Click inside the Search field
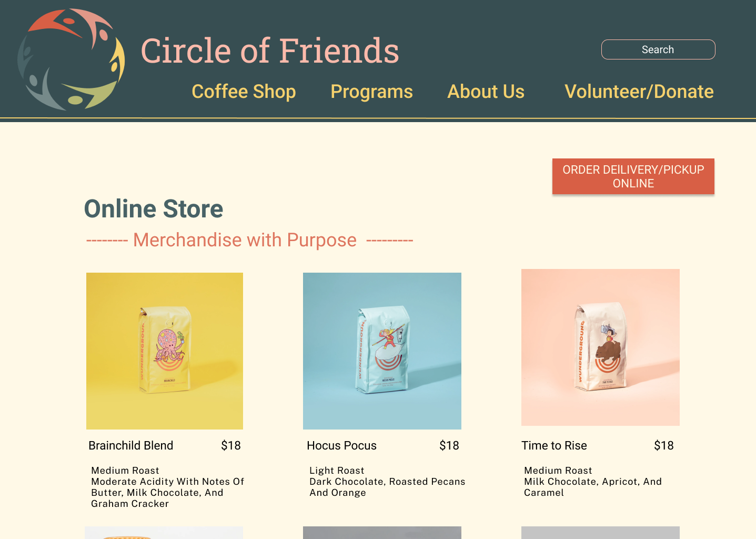This screenshot has height=539, width=756. [x=658, y=49]
